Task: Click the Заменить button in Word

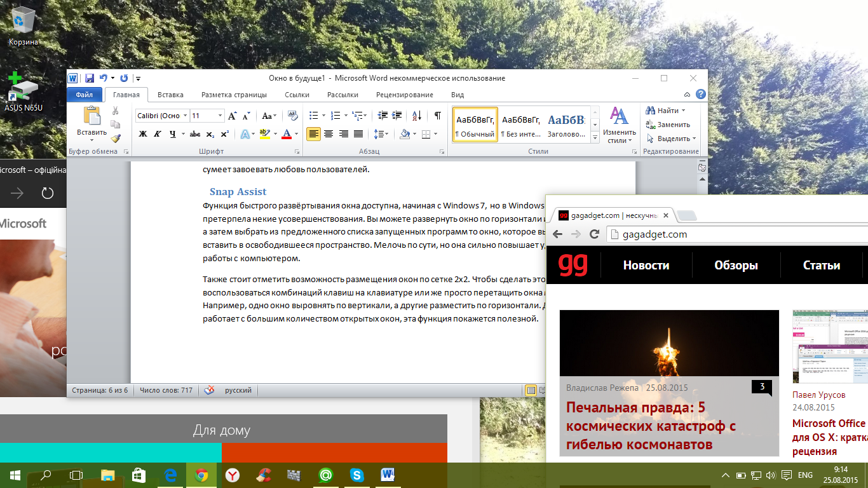Action: [668, 125]
